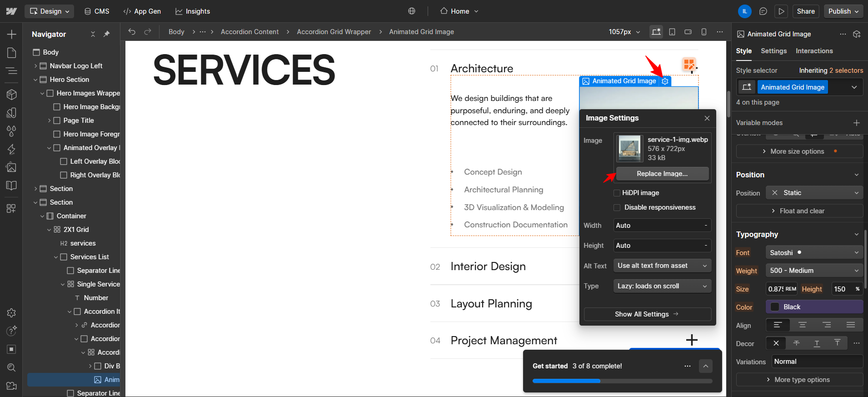Open the Pages panel icon
The image size is (868, 397).
12,53
